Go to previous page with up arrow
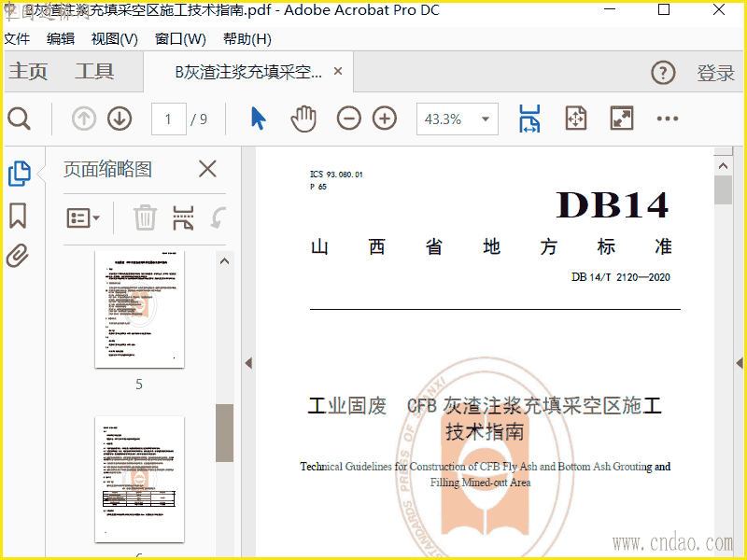Screen dimensions: 747x560 [84, 119]
